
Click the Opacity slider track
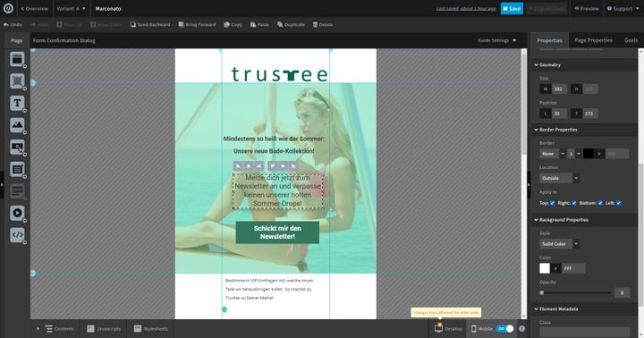coord(576,292)
